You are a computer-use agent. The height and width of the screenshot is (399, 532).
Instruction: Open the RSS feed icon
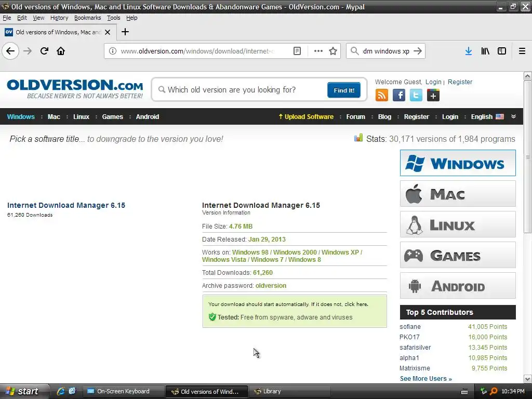[382, 96]
